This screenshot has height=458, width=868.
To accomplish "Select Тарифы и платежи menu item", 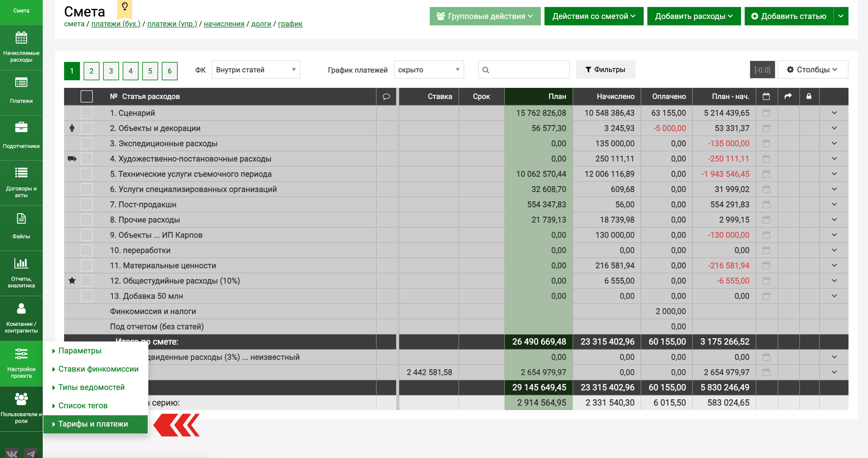I will point(93,424).
